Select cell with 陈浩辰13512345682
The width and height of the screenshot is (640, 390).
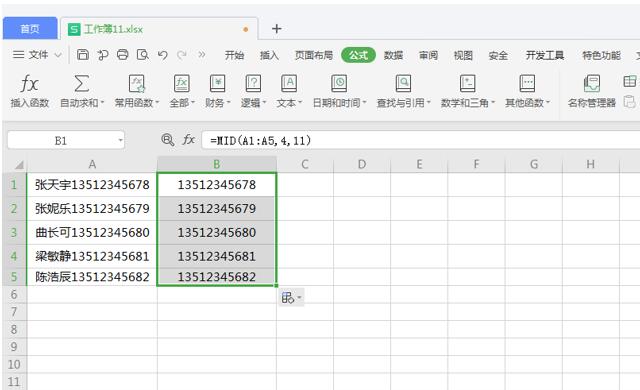click(92, 277)
